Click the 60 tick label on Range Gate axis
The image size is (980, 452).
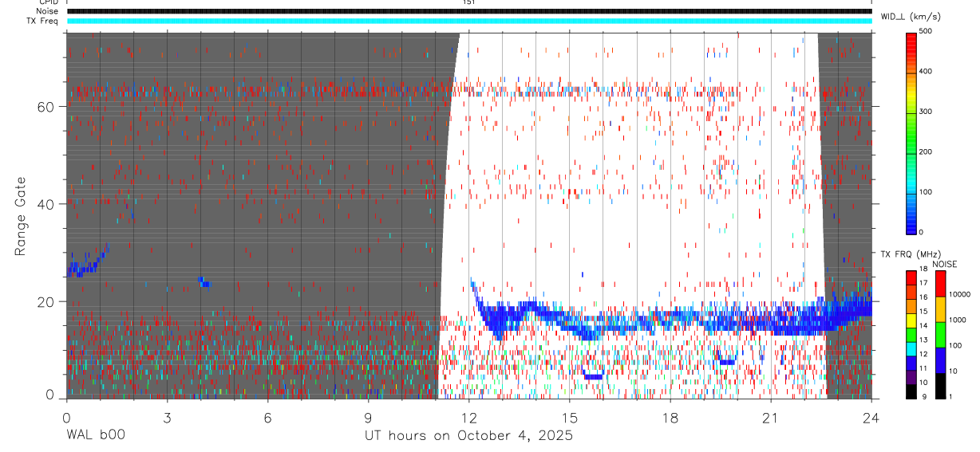coord(47,107)
